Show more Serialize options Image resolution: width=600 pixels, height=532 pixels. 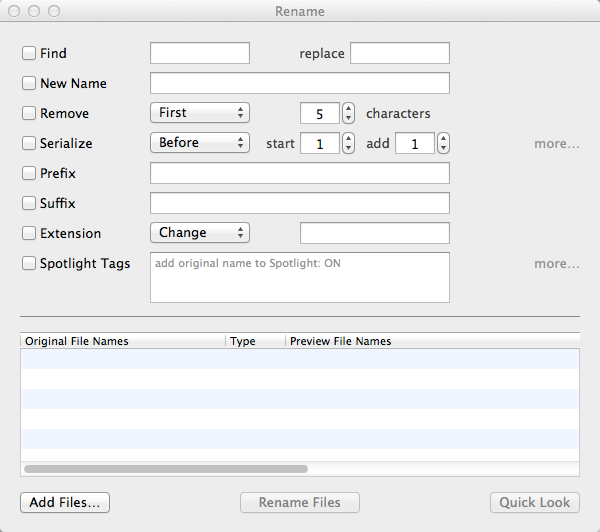[556, 143]
